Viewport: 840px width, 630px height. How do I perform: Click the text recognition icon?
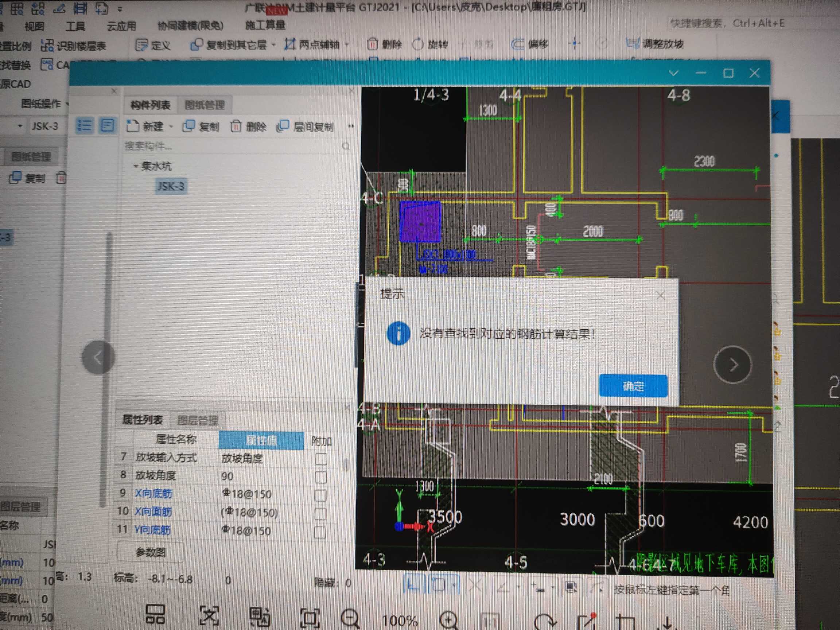click(209, 615)
